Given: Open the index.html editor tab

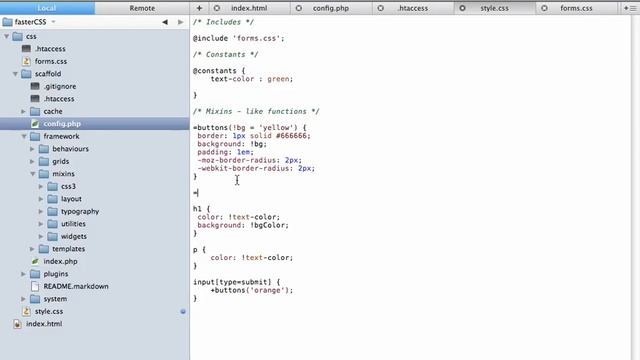Looking at the screenshot, I should click(x=249, y=8).
